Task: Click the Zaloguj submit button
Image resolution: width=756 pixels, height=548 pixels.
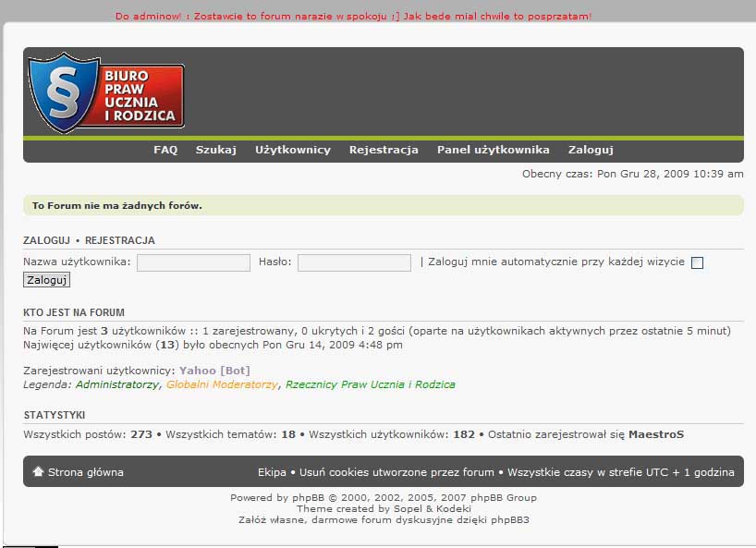Action: tap(47, 280)
